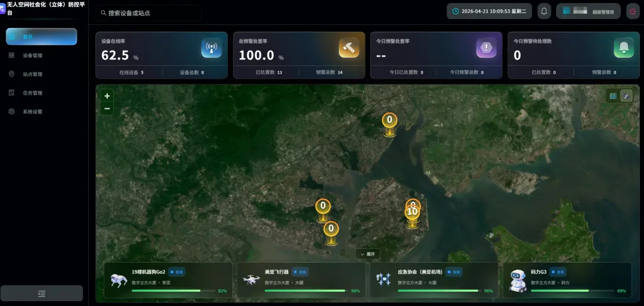Open the 设备管理 sidebar menu
Screen dimensions: 644x306
(x=33, y=55)
